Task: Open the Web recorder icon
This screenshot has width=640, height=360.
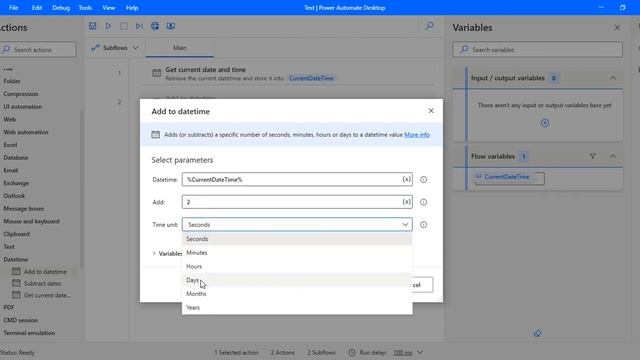Action: [155, 26]
